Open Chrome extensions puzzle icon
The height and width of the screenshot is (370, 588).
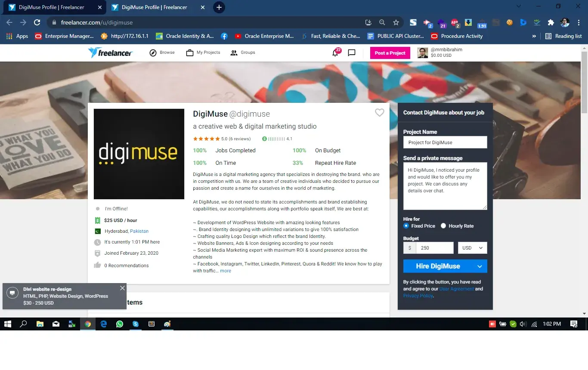tap(551, 22)
